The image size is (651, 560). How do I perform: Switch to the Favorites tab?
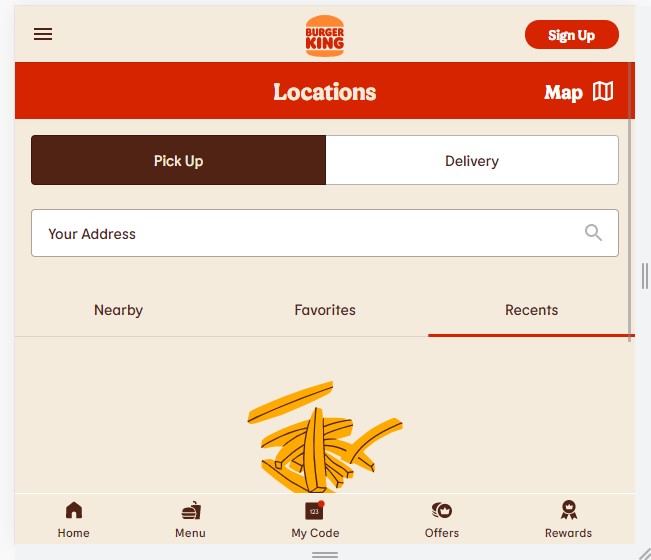click(x=325, y=310)
